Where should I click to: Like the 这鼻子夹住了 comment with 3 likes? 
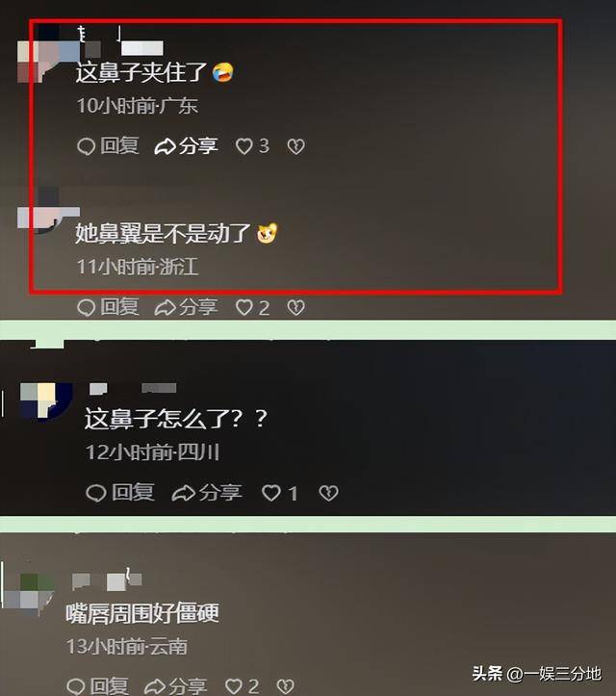click(252, 146)
